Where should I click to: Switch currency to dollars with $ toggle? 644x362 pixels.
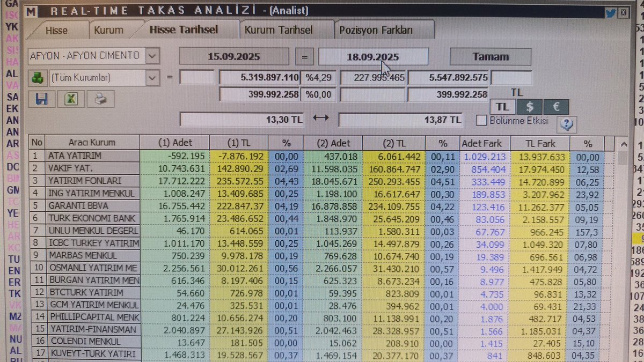(x=529, y=106)
